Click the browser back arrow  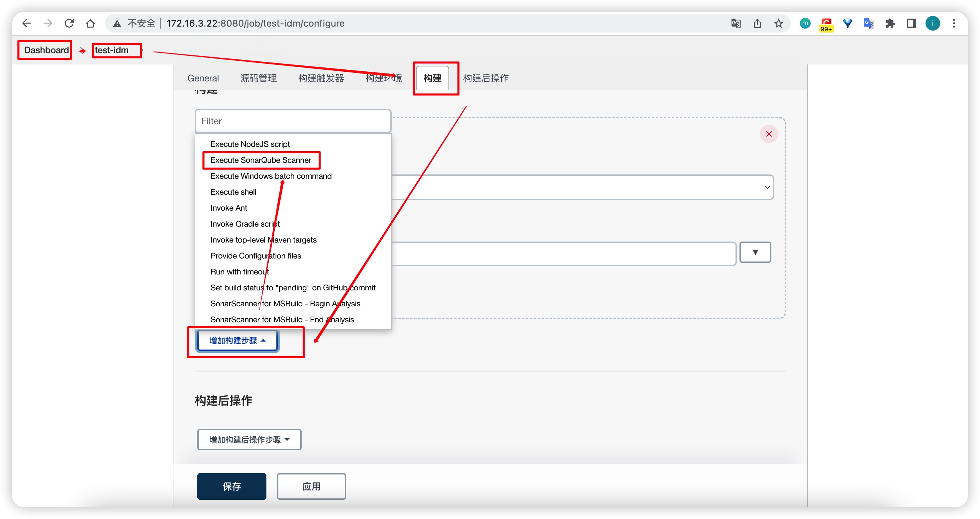point(26,23)
